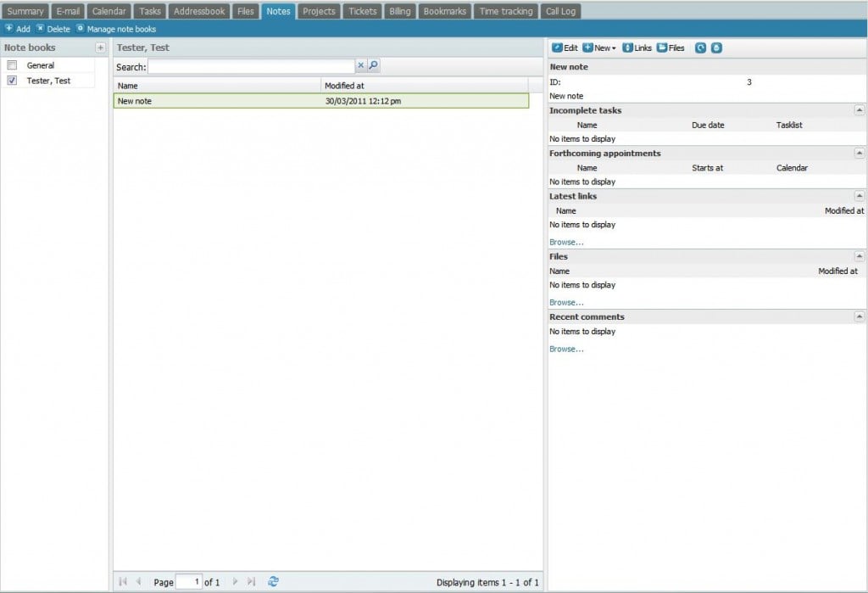This screenshot has height=593, width=868.
Task: Click Browse link under Recent comments
Action: coord(565,349)
